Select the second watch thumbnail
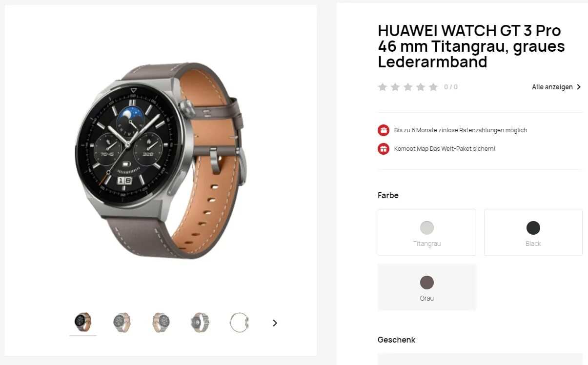Viewport: 588px width, 365px height. point(122,323)
